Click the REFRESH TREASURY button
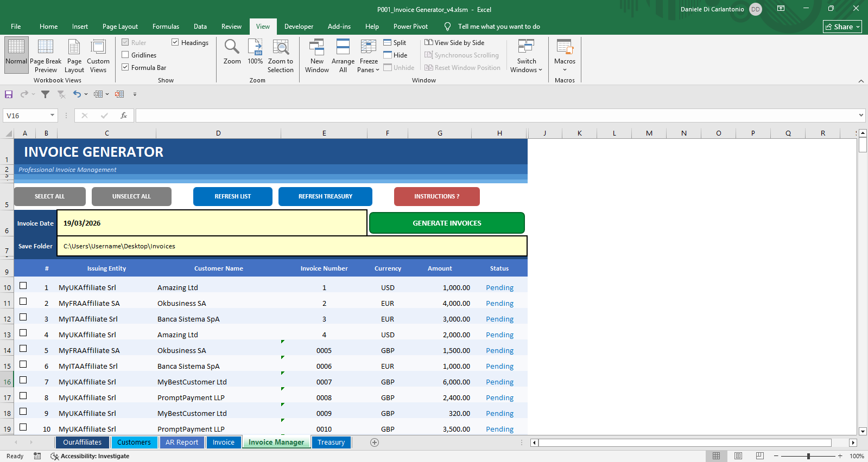868x462 pixels. click(325, 196)
